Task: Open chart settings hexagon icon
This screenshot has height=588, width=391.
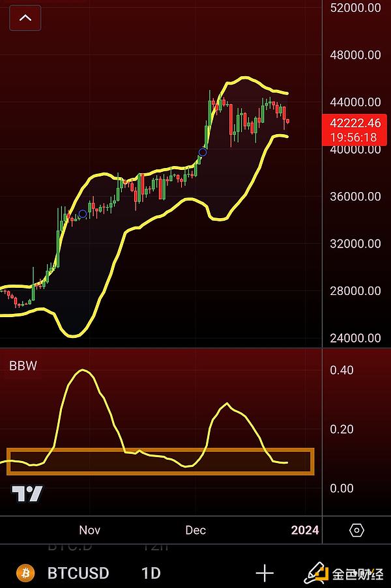Action: click(x=356, y=530)
